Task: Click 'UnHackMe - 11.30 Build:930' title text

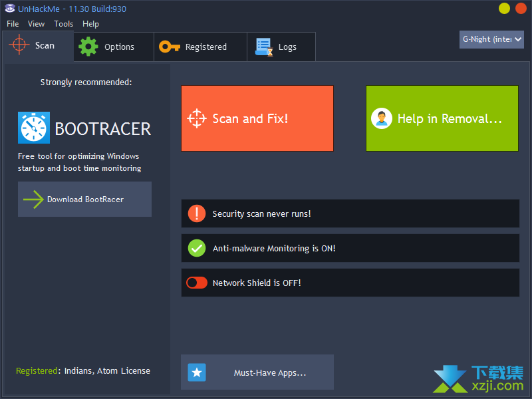Action: point(72,9)
